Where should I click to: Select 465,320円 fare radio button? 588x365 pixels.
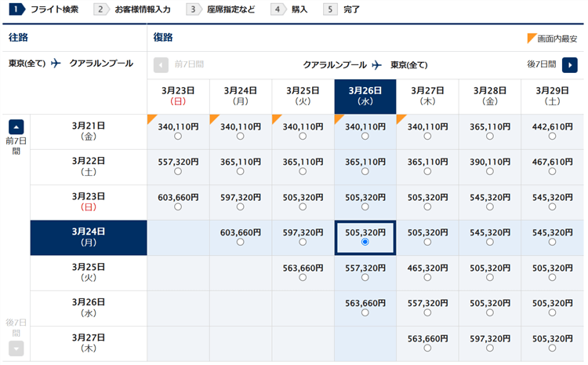427,277
